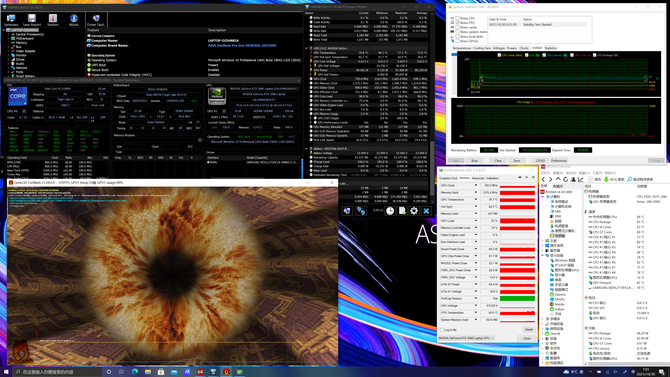The image size is (670, 377).
Task: Open the GPU Clock sensor dropdown
Action: click(476, 186)
